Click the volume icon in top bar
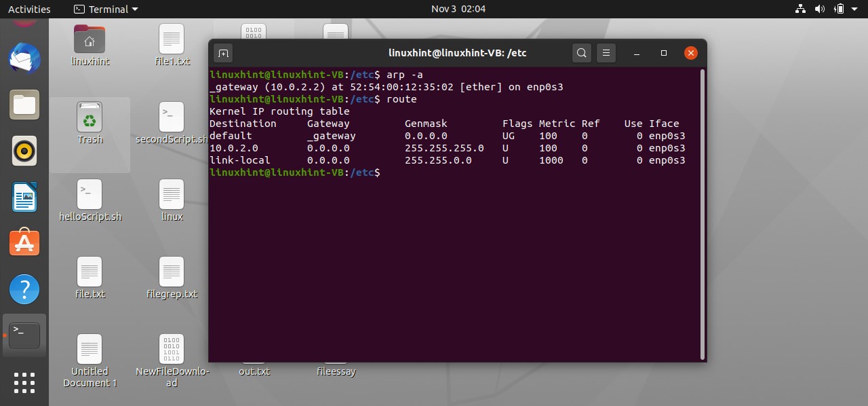 819,9
